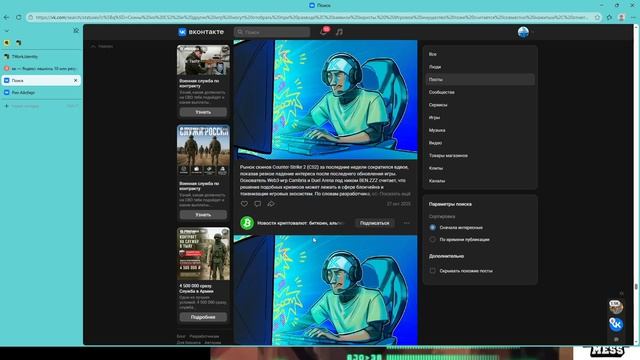Open the floating chat avatar with counter badge

pos(616,307)
